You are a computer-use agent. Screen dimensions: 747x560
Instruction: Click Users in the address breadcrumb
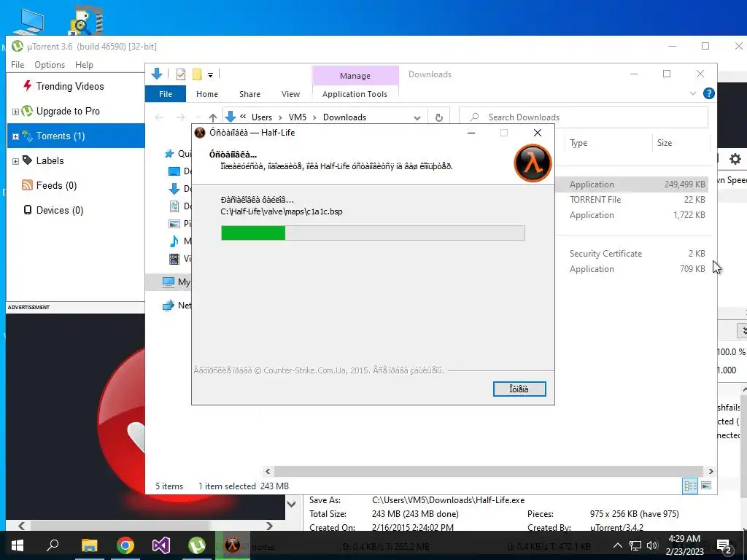coord(262,117)
